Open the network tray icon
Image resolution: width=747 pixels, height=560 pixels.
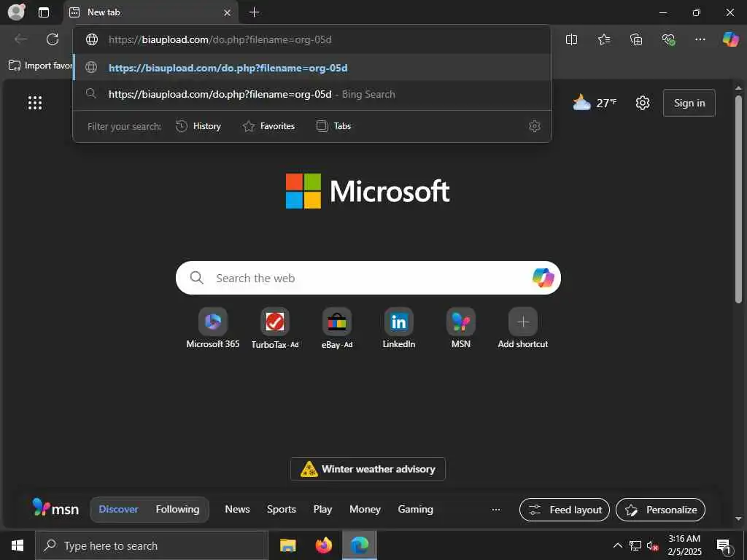pos(635,545)
